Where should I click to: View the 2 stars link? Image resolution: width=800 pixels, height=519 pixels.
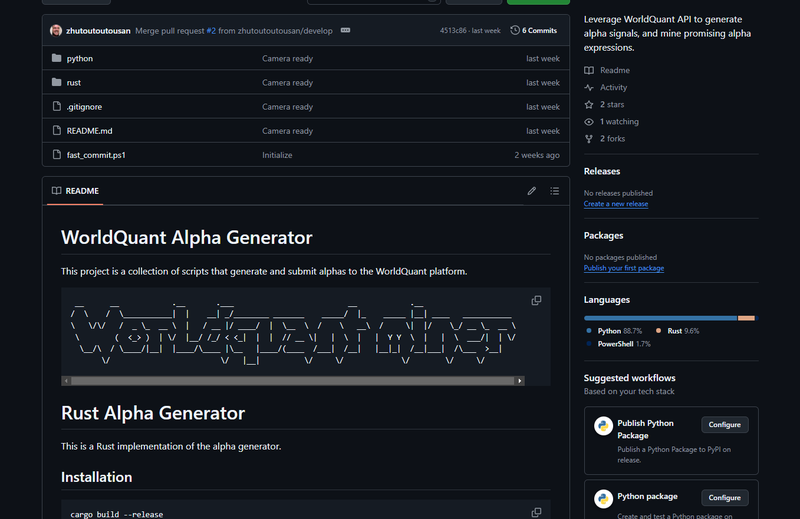(612, 105)
